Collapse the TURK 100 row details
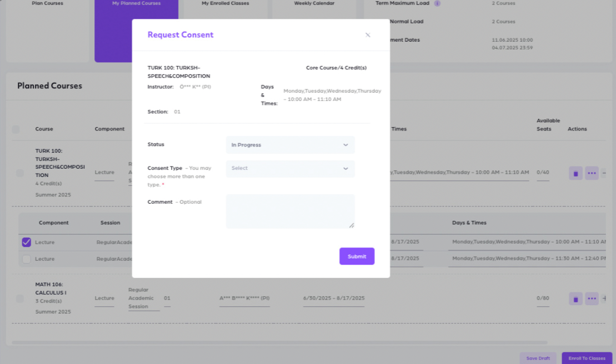The height and width of the screenshot is (364, 616). pyautogui.click(x=604, y=173)
